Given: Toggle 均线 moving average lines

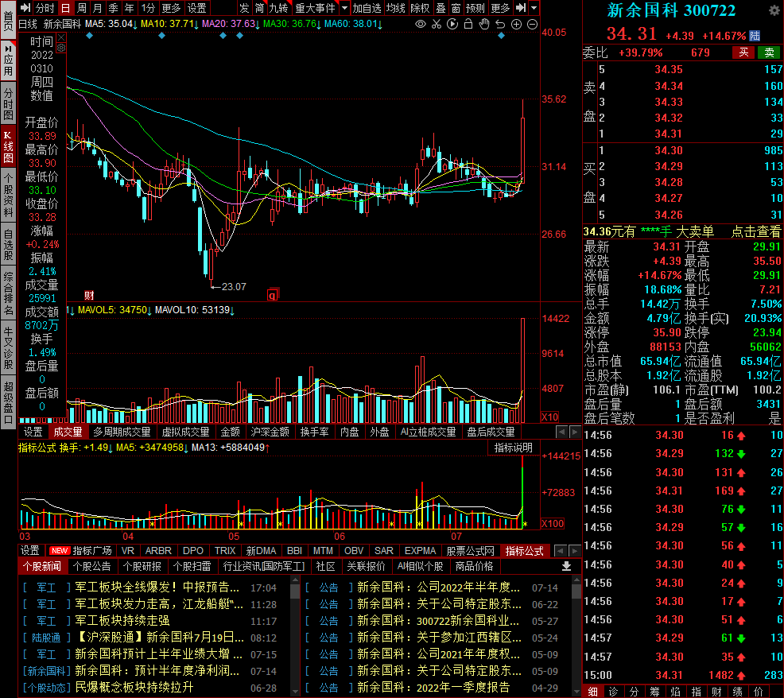Looking at the screenshot, I should [x=395, y=8].
